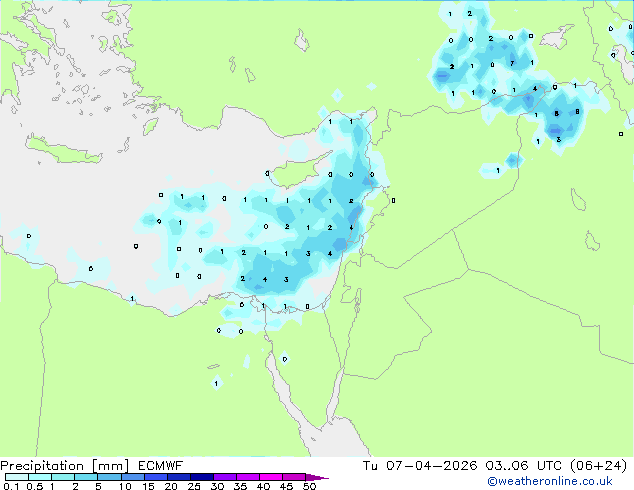Click the legend swatch between 0.5 and 1
This screenshot has width=634, height=490.
pos(40,477)
